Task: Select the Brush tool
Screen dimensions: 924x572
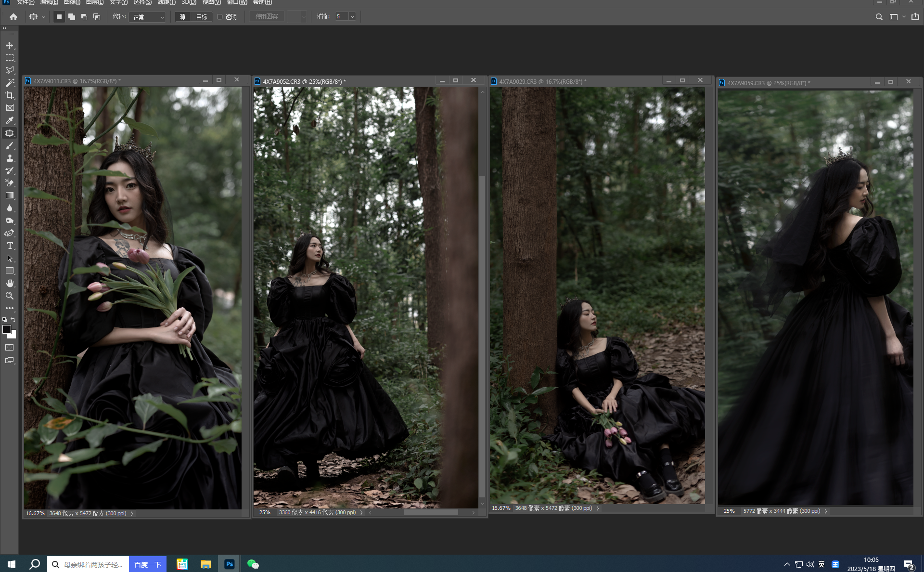Action: 10,145
